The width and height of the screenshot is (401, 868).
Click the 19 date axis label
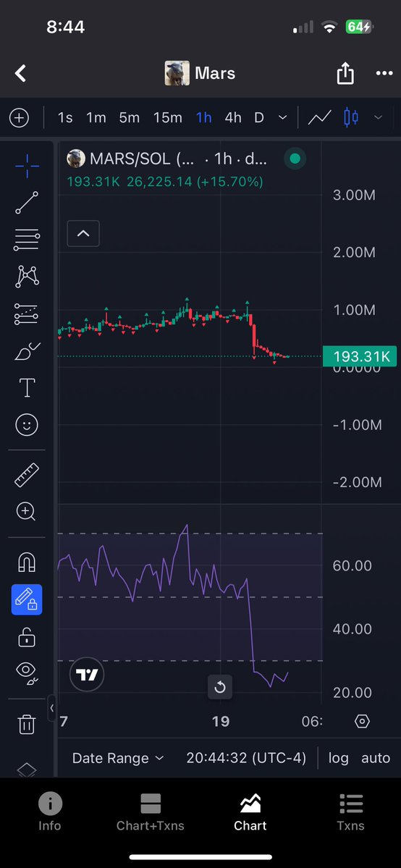[221, 721]
